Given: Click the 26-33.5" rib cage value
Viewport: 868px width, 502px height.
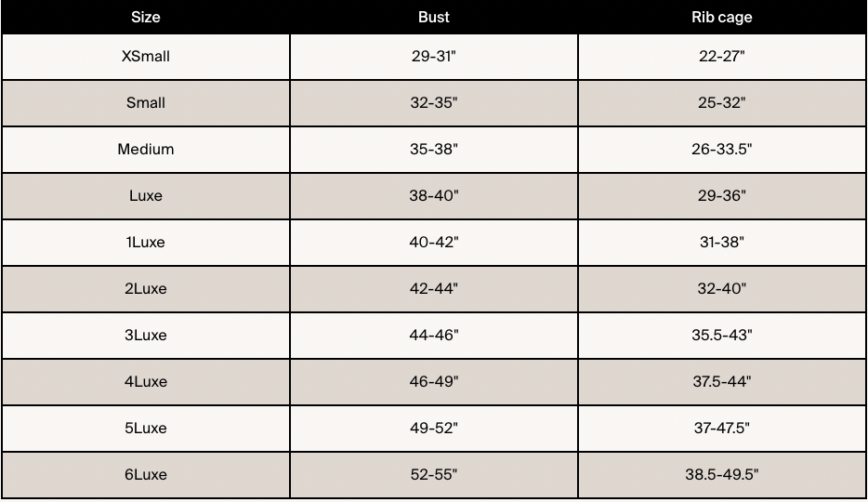Looking at the screenshot, I should pos(722,150).
